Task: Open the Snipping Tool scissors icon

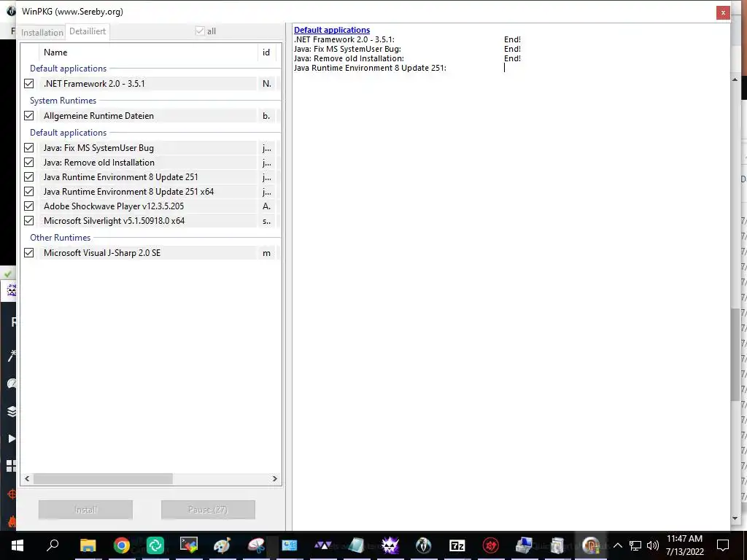Action: (256, 545)
